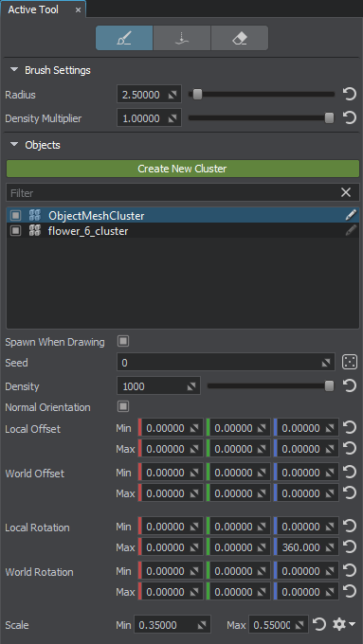This screenshot has height=644, width=363.
Task: Select the paint brush tool mode
Action: 124,38
